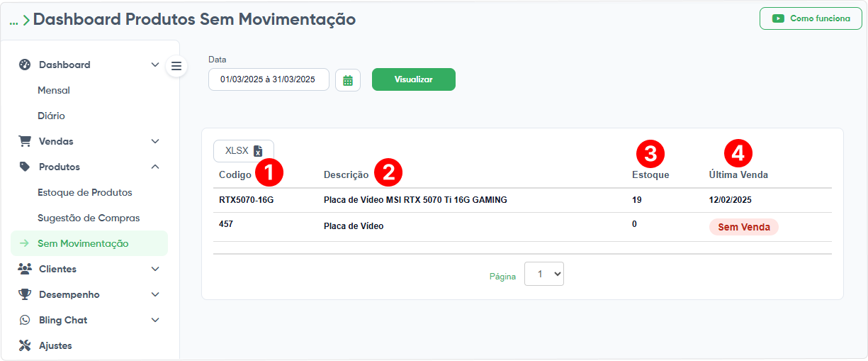The height and width of the screenshot is (361, 868).
Task: Click the arrow icon beside Sem Movimentação
Action: [x=24, y=243]
